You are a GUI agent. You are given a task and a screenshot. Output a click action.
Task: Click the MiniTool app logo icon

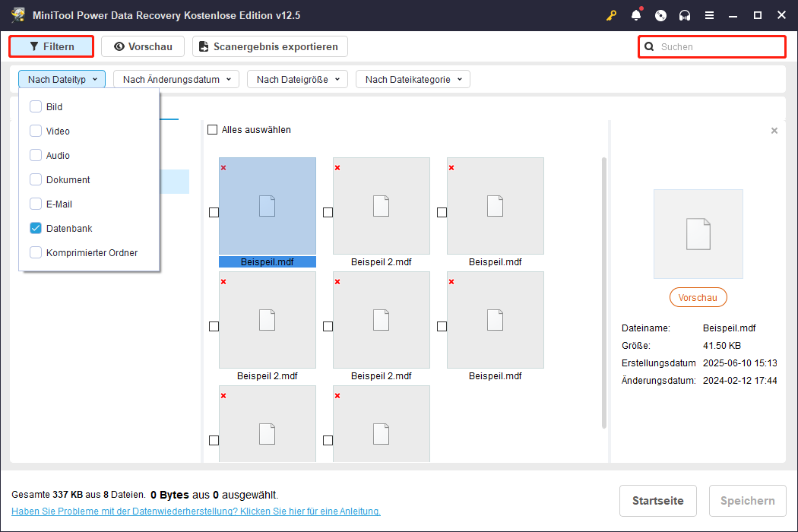point(18,14)
